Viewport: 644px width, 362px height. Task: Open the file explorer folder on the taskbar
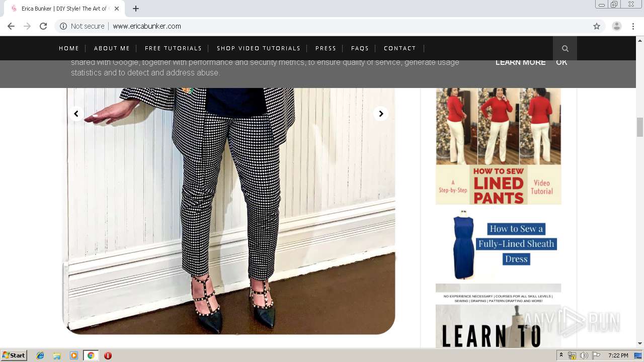[x=57, y=355]
